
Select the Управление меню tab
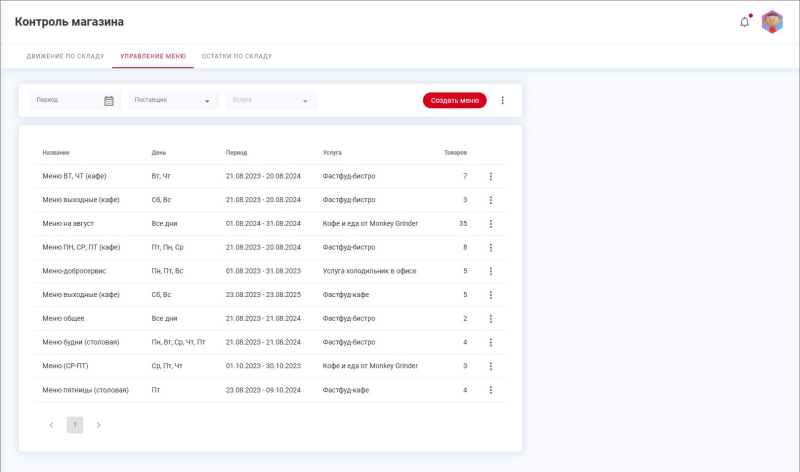[153, 56]
